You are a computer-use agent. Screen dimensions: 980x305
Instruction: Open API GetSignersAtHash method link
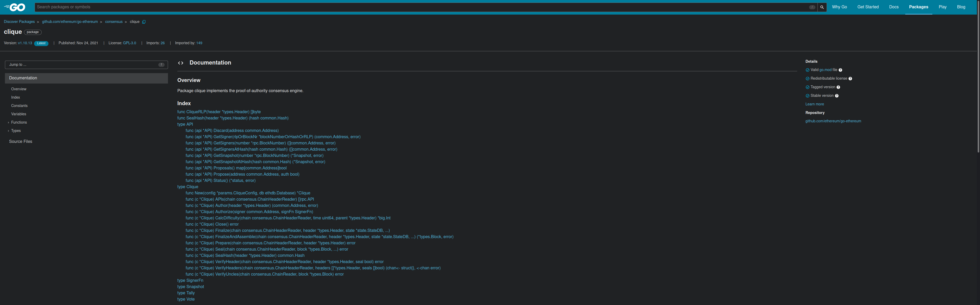pyautogui.click(x=261, y=149)
